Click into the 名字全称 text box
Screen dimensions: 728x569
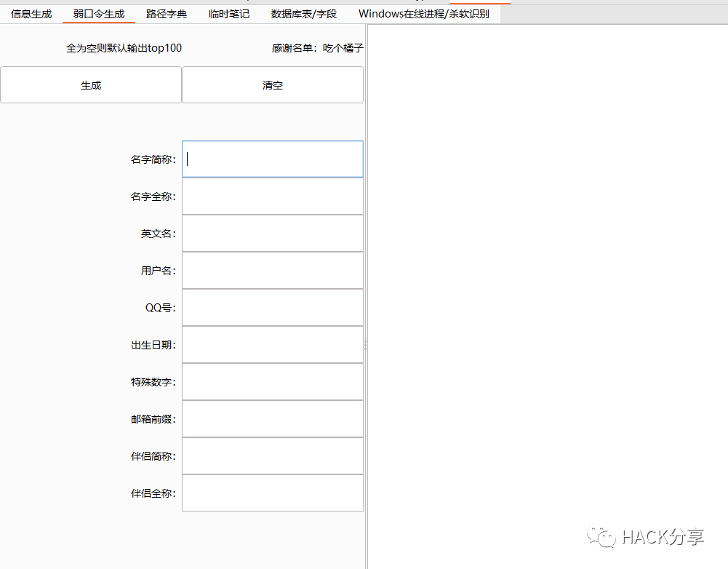pos(273,196)
